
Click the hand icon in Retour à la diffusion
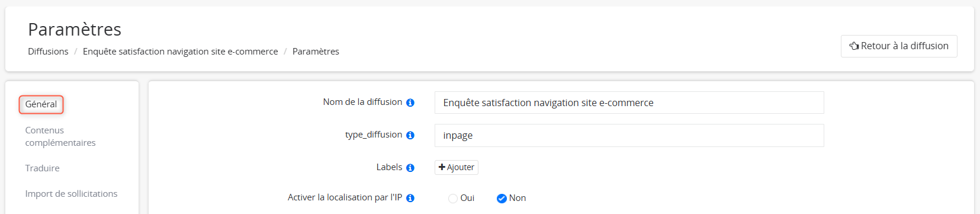pos(854,46)
